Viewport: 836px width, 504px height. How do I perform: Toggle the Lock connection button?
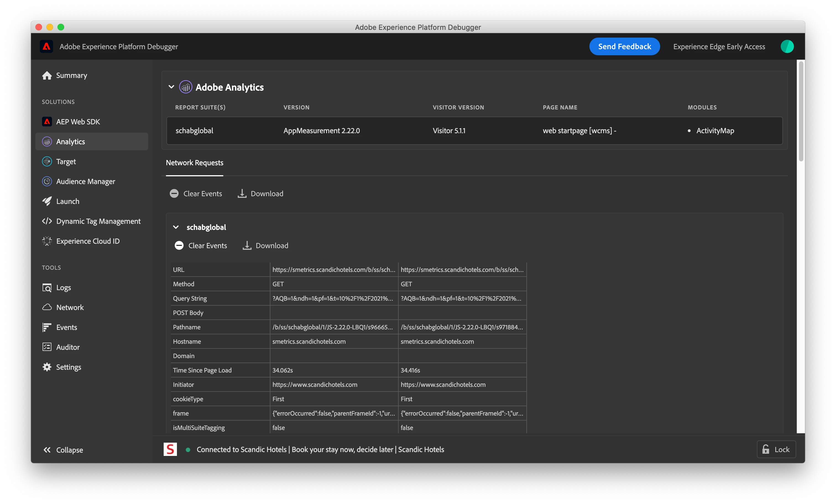click(x=776, y=449)
